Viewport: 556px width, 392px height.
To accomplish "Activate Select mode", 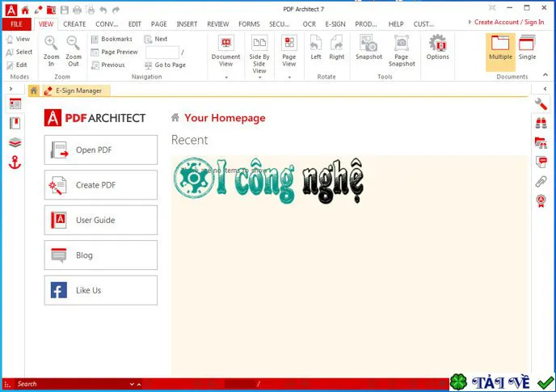I will (x=19, y=53).
